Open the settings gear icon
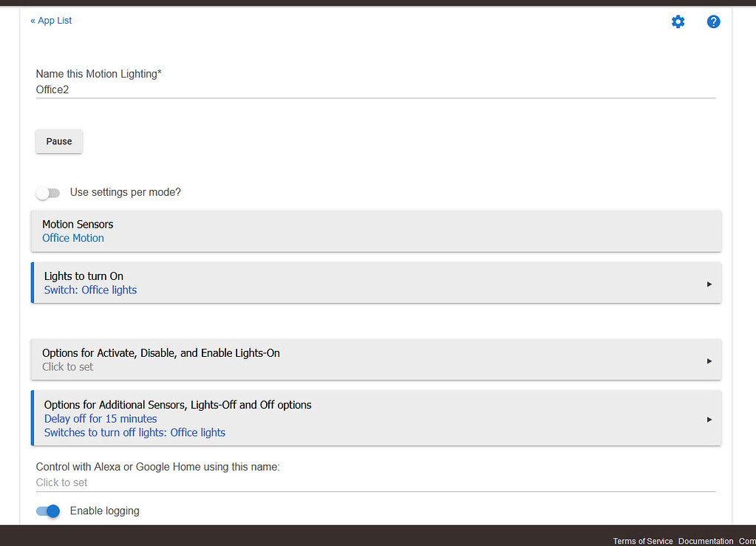Image resolution: width=756 pixels, height=546 pixels. click(x=678, y=22)
